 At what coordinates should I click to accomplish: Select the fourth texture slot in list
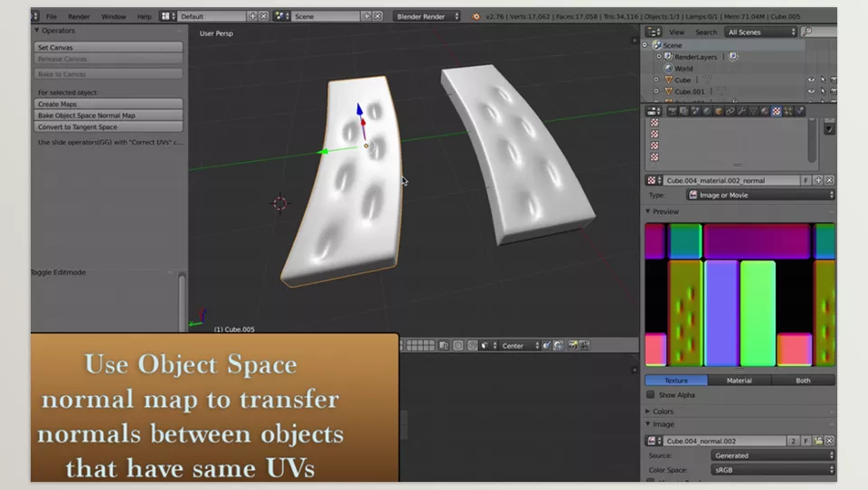[655, 157]
